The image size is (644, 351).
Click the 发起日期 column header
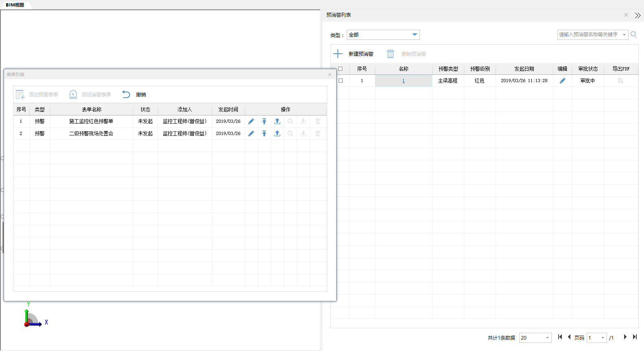point(524,69)
